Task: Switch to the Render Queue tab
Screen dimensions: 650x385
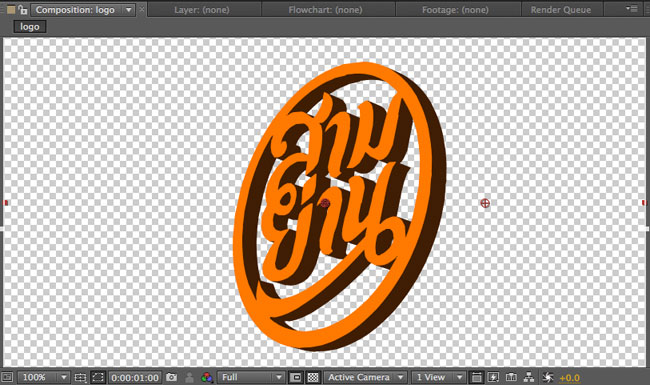Action: [x=560, y=10]
